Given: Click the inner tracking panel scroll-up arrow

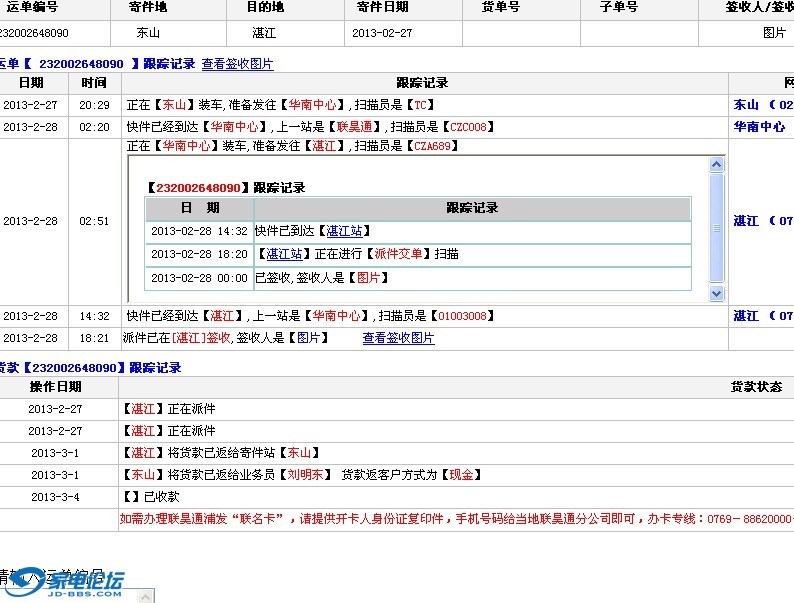Looking at the screenshot, I should (x=716, y=164).
